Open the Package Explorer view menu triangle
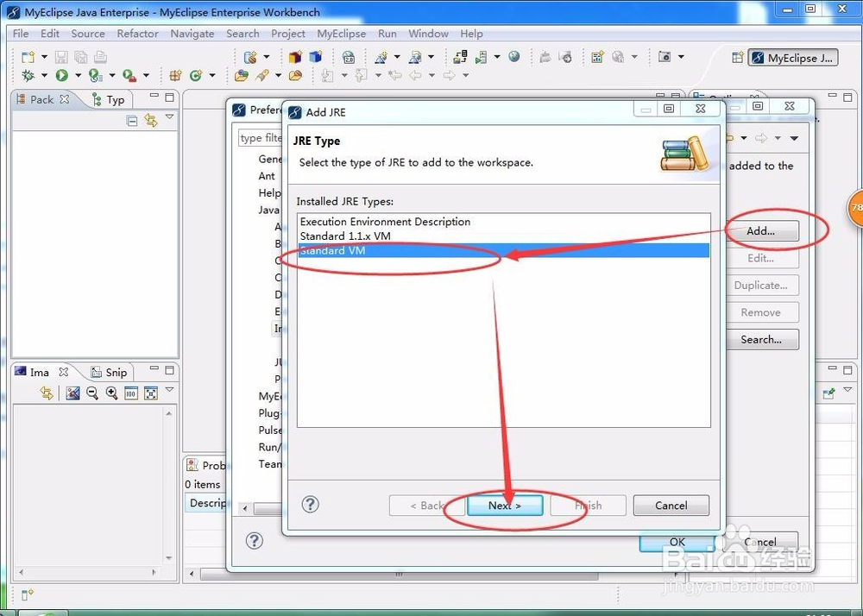863x616 pixels. 169,116
